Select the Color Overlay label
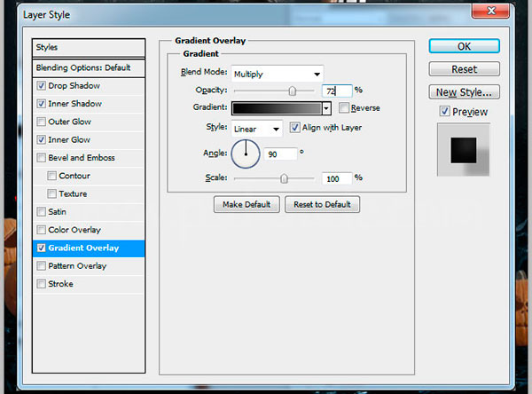This screenshot has width=532, height=394. [x=74, y=230]
